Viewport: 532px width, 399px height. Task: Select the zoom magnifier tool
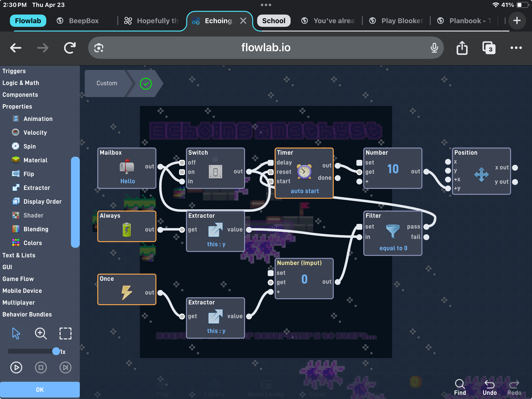[x=41, y=333]
